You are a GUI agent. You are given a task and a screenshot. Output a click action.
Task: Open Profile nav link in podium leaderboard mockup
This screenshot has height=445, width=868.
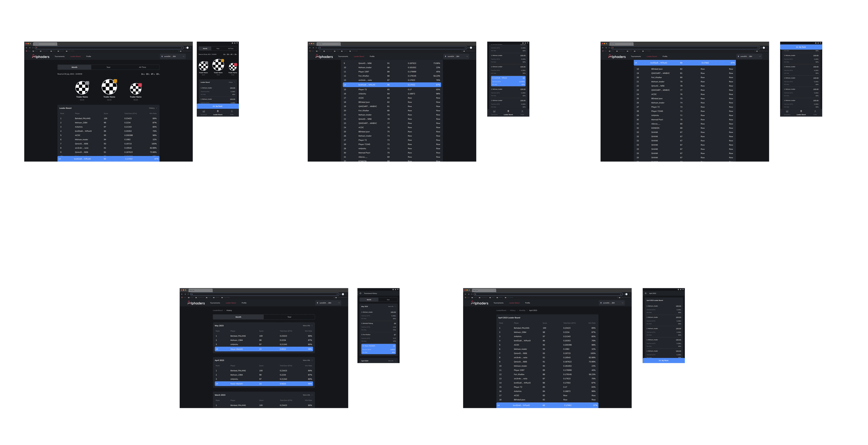(89, 56)
